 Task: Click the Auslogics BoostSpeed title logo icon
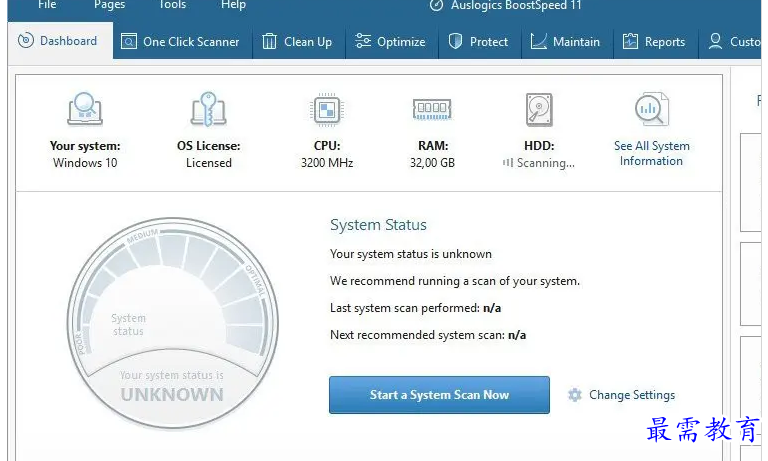pos(436,5)
